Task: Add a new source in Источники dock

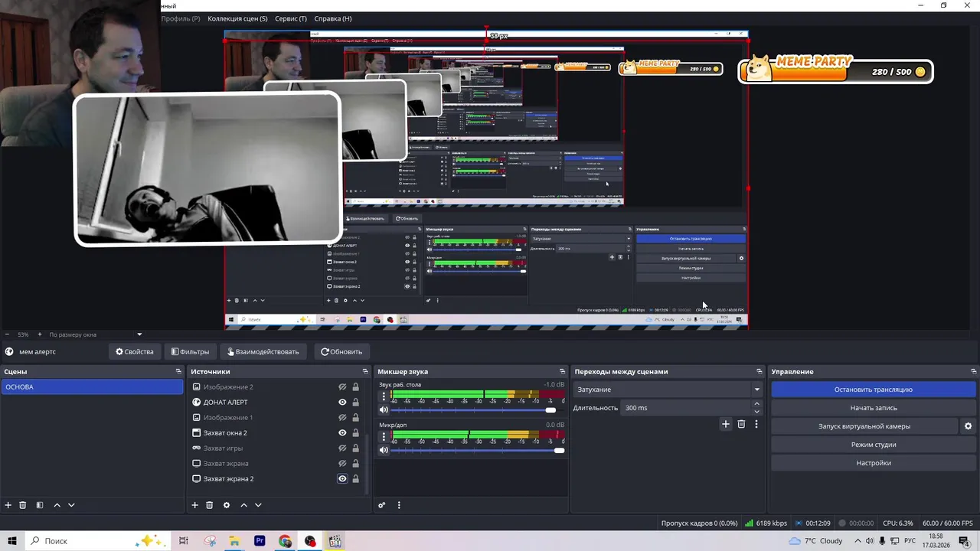Action: [194, 505]
